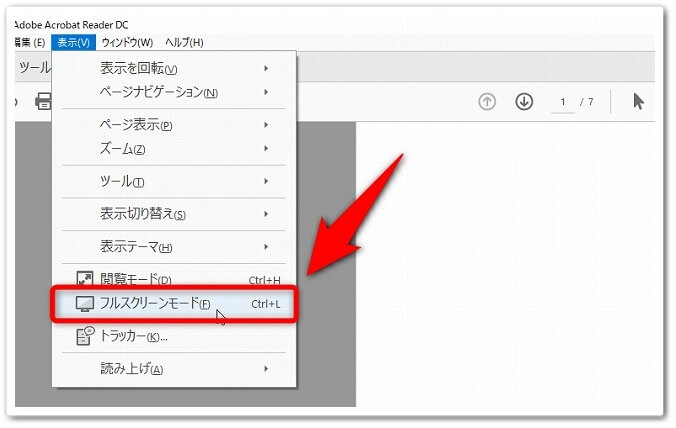Expand ズーム(Z) submenu
The image size is (676, 428).
(174, 149)
